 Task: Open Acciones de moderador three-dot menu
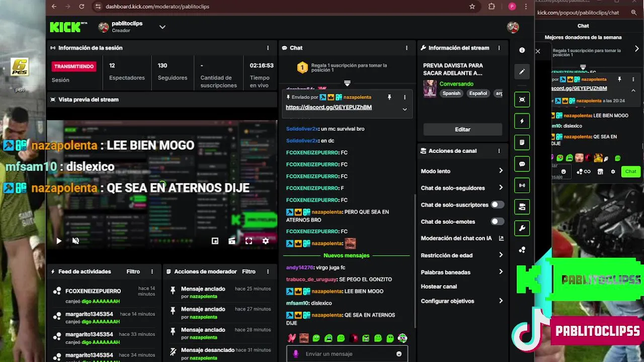pos(268,271)
